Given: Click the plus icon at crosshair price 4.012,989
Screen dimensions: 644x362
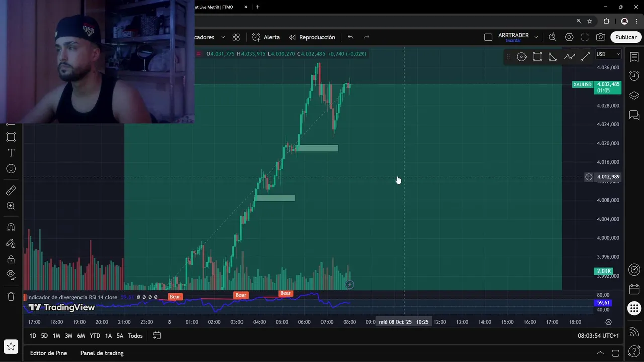Looking at the screenshot, I should click(x=589, y=177).
